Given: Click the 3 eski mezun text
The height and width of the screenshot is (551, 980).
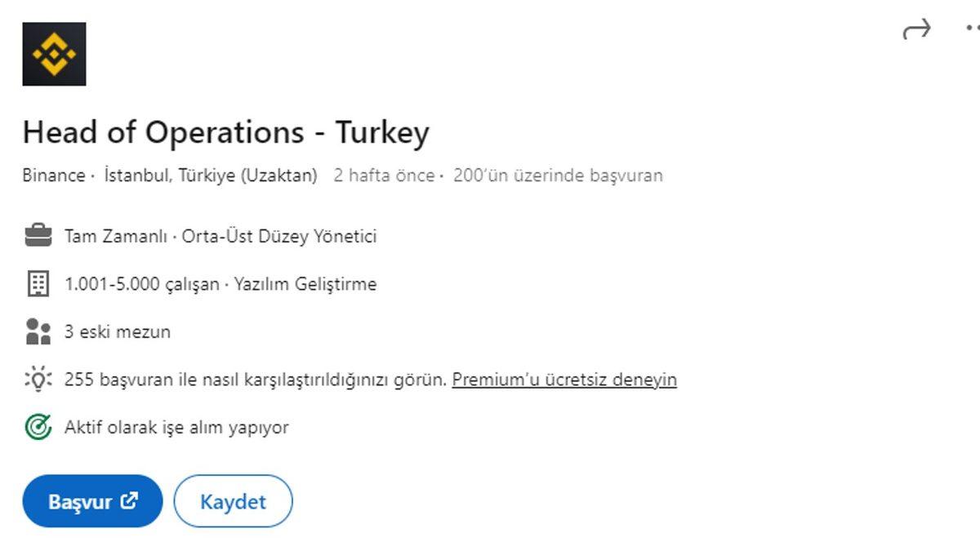Looking at the screenshot, I should [118, 331].
